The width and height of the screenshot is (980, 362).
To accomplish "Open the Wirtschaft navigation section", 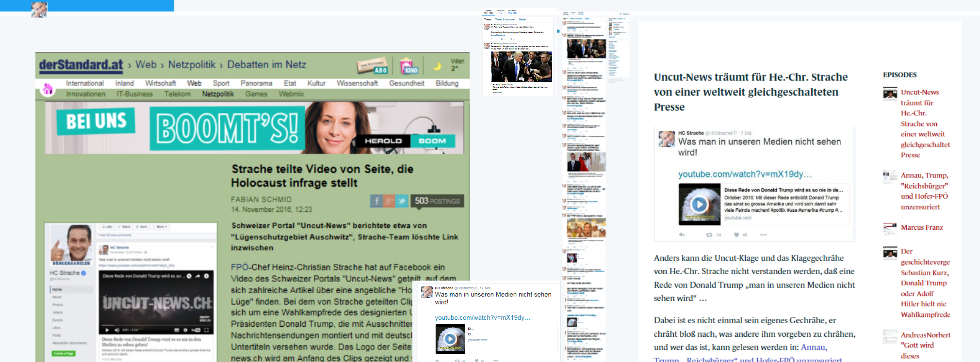I will click(160, 83).
